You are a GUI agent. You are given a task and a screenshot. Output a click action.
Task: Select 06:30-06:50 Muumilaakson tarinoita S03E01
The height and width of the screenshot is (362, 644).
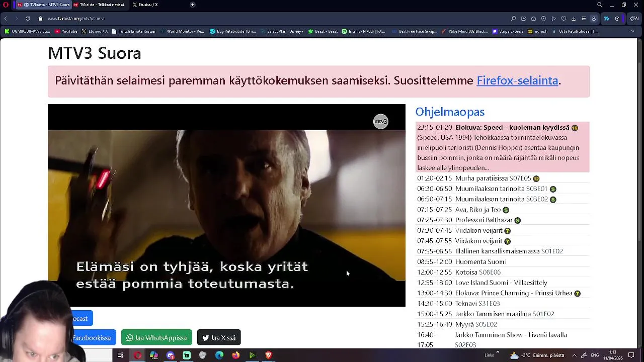pyautogui.click(x=502, y=189)
